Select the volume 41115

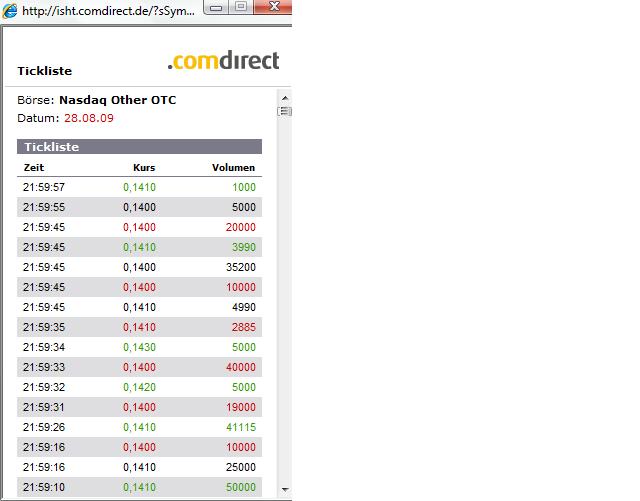(x=241, y=428)
